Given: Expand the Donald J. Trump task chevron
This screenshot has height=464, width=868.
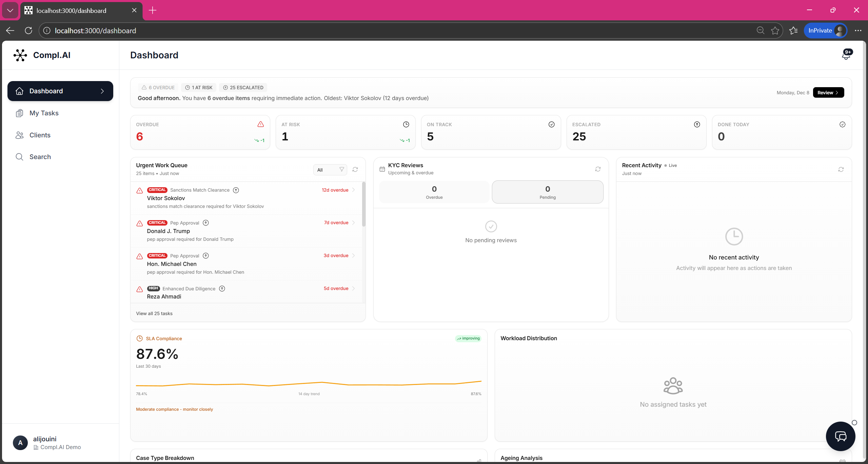Looking at the screenshot, I should (353, 223).
